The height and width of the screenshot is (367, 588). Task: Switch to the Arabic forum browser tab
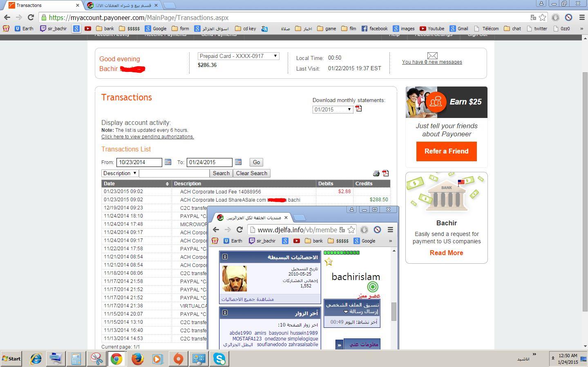(123, 5)
